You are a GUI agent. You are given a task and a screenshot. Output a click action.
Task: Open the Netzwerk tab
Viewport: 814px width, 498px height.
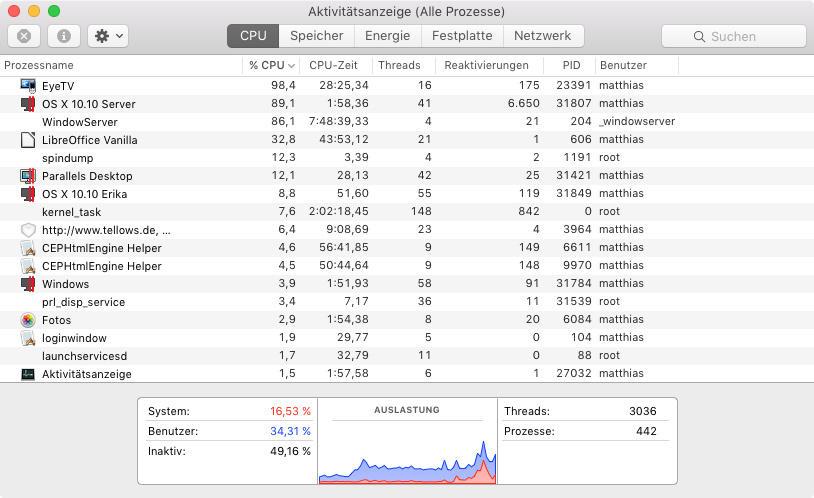coord(542,36)
